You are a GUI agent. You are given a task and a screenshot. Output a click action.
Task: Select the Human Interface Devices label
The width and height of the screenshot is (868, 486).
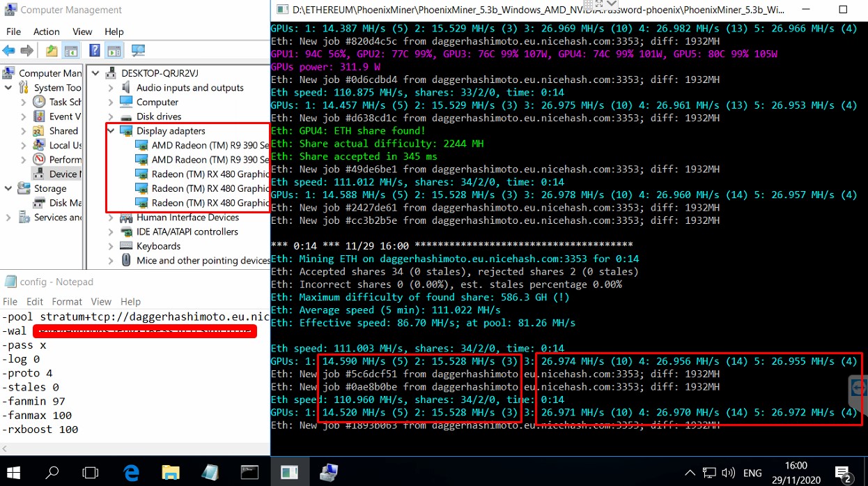coord(187,218)
